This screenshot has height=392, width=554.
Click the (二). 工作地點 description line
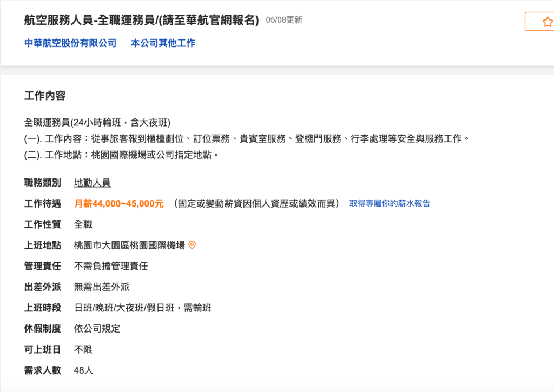tap(122, 155)
